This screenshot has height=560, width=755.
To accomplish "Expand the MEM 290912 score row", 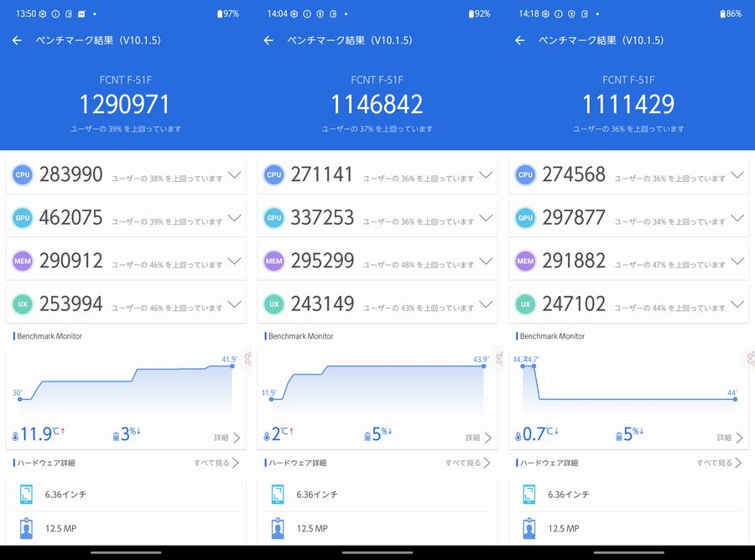I will (235, 262).
